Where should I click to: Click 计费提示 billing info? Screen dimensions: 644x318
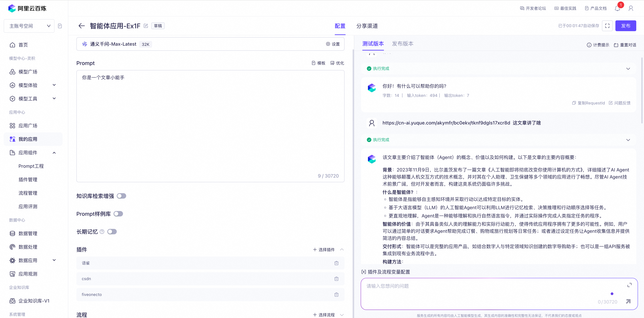point(598,45)
